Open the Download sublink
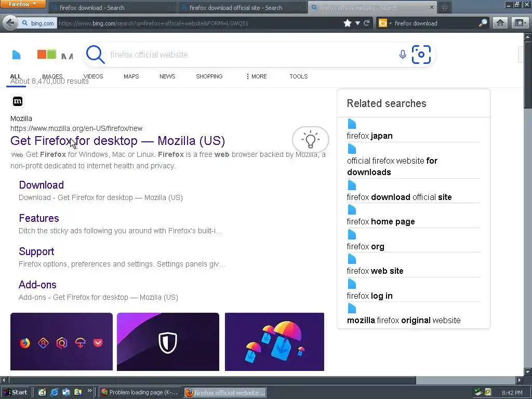The height and width of the screenshot is (399, 532). click(42, 185)
